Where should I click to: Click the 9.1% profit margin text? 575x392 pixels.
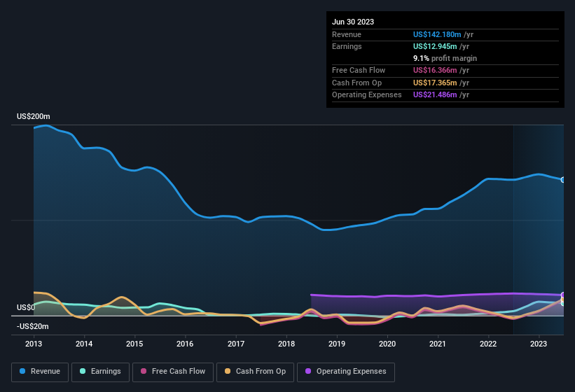coord(445,58)
